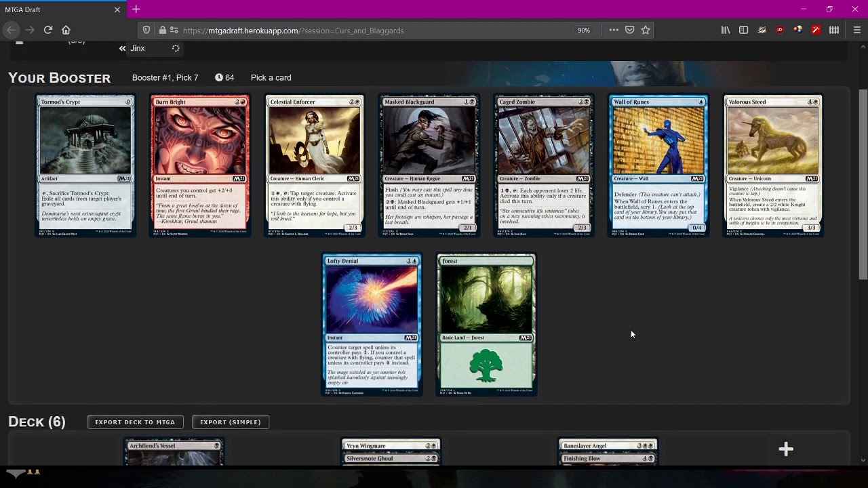
Task: Click the Deck (6) heading
Action: (37, 422)
